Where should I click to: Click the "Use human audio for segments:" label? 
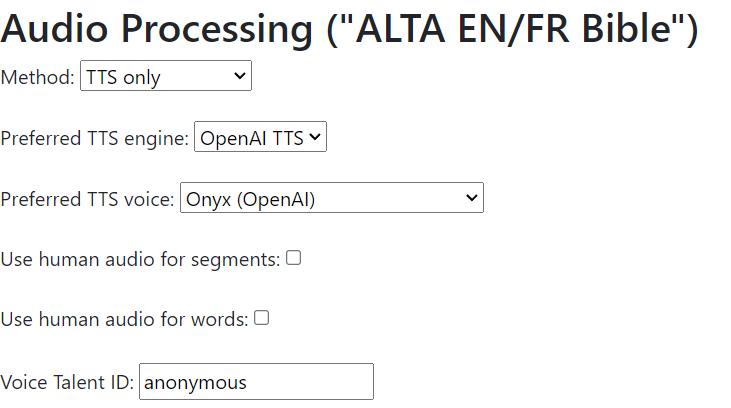(140, 260)
